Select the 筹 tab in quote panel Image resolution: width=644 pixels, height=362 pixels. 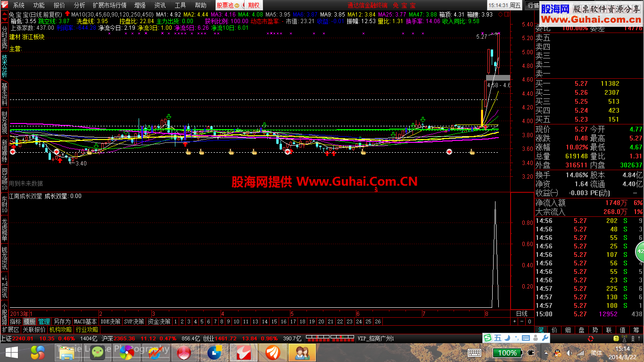pyautogui.click(x=636, y=330)
